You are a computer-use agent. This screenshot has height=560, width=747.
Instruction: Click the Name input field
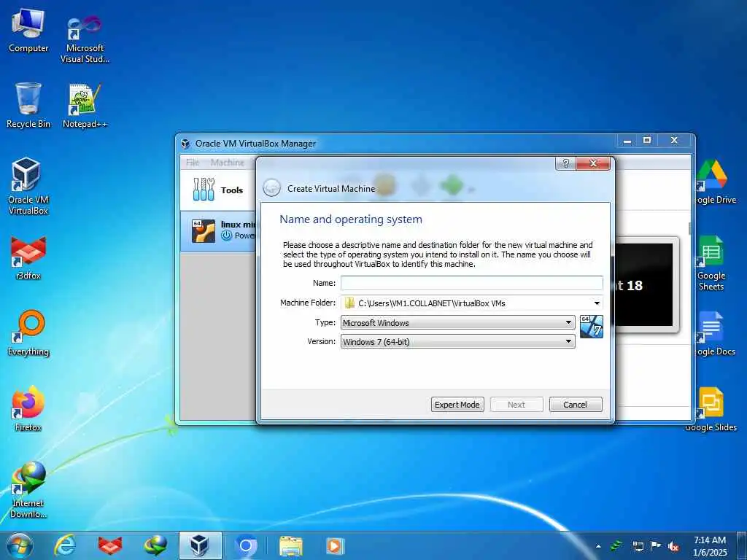pyautogui.click(x=472, y=283)
